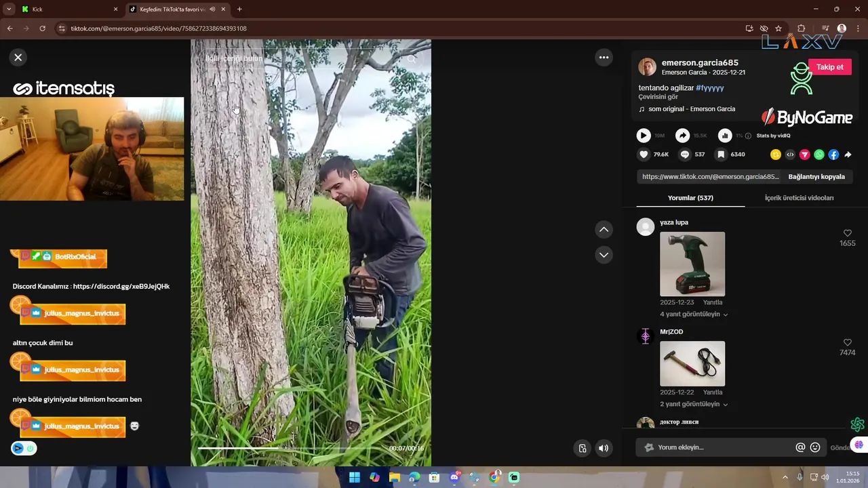Save the video with the bookmark icon

[x=722, y=155]
